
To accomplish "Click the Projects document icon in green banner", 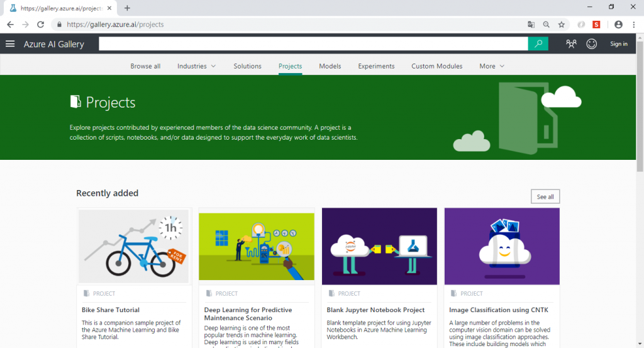I will click(75, 101).
